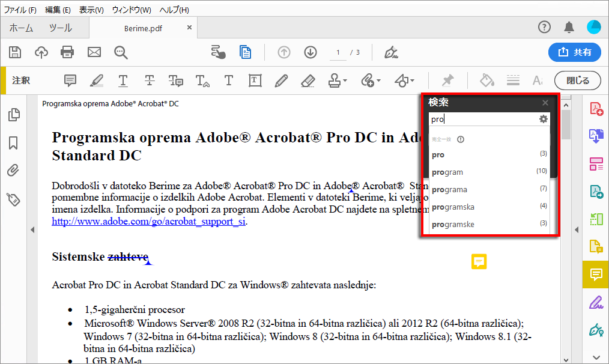Image resolution: width=609 pixels, height=364 pixels.
Task: Click the Fill & Sign pen icon
Action: tap(391, 52)
